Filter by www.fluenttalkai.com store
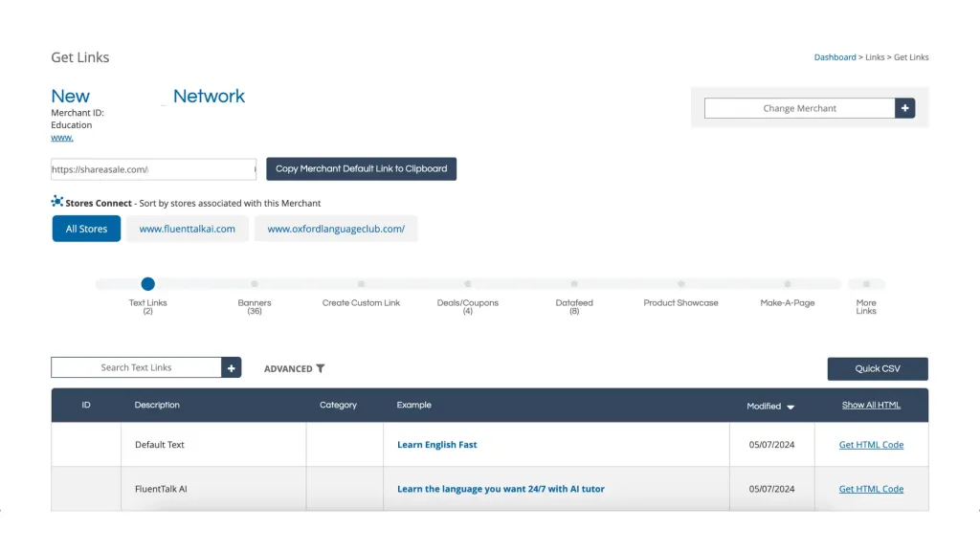 (188, 229)
